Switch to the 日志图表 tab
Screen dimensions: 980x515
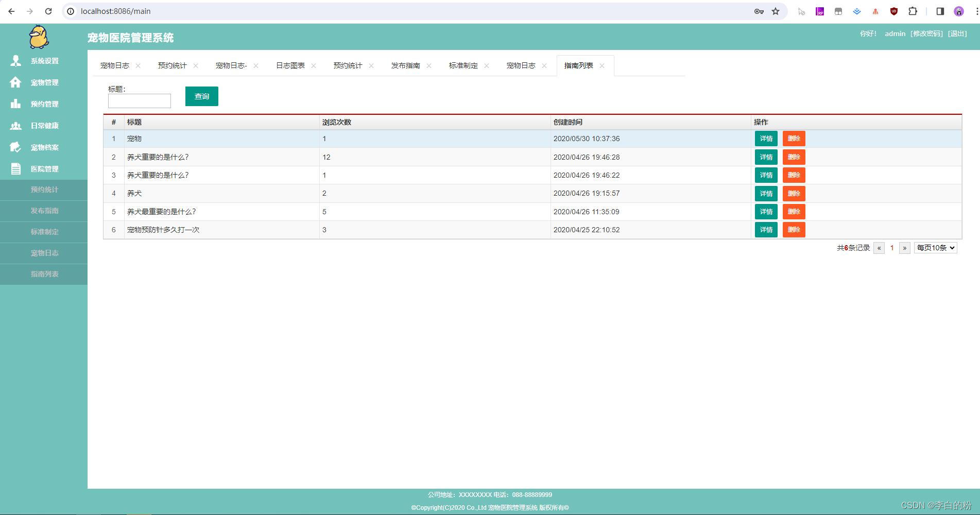point(290,66)
